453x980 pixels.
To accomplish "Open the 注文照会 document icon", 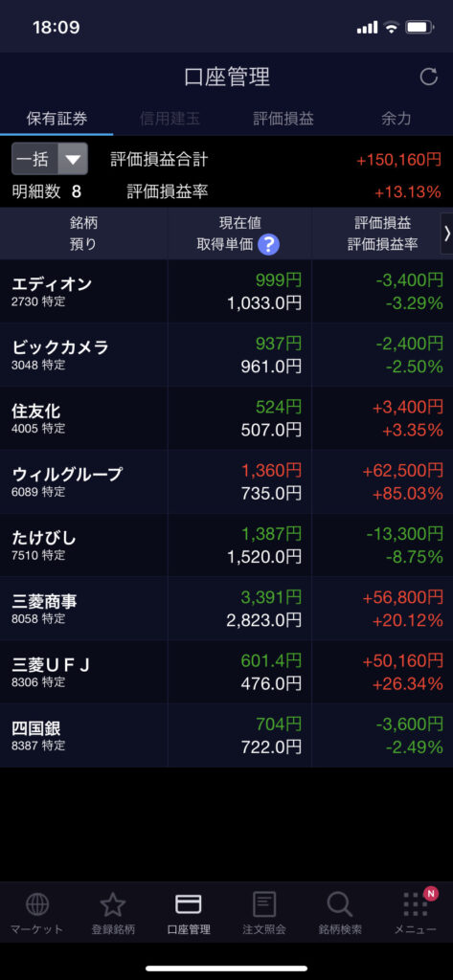I will pyautogui.click(x=264, y=903).
